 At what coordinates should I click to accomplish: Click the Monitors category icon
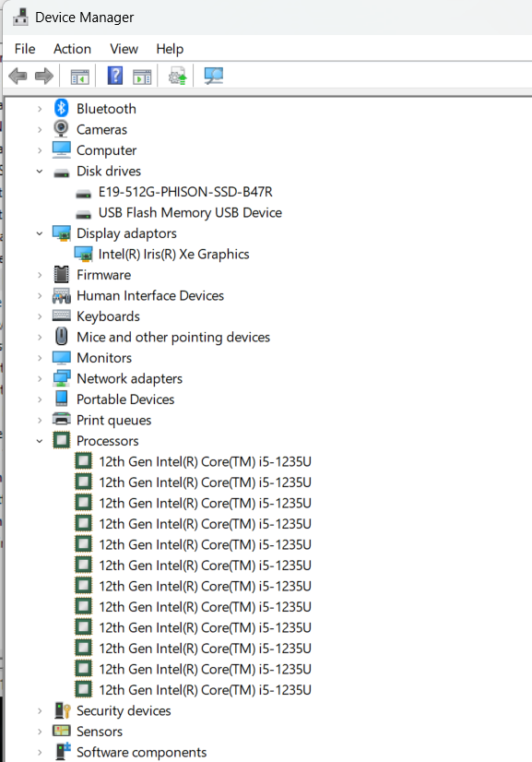(x=61, y=358)
